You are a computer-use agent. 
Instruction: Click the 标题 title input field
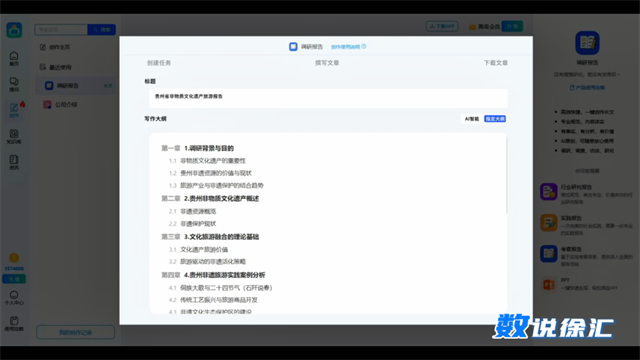tap(328, 98)
